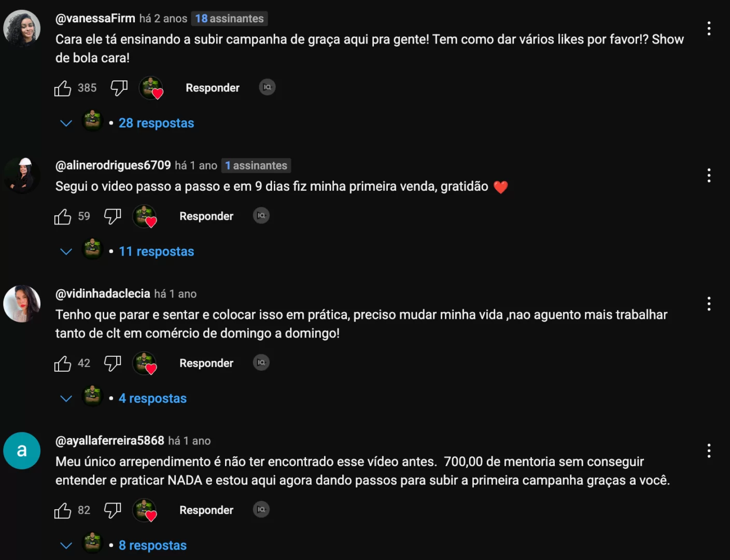Viewport: 730px width, 560px height.
Task: Like the comment with 42 likes
Action: 63,363
